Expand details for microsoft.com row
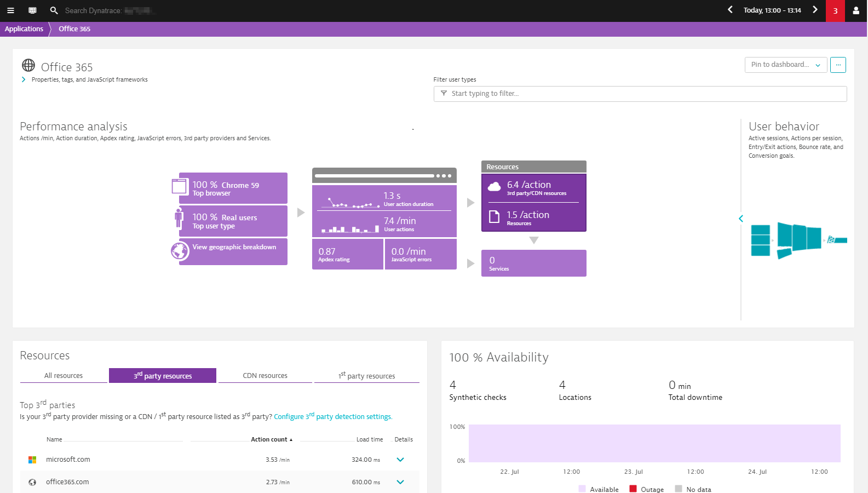868x493 pixels. click(x=400, y=460)
